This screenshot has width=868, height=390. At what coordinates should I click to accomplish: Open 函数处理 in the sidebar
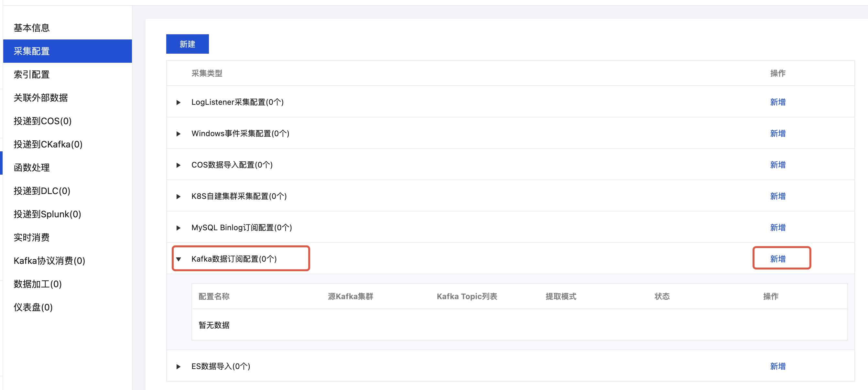pos(32,167)
